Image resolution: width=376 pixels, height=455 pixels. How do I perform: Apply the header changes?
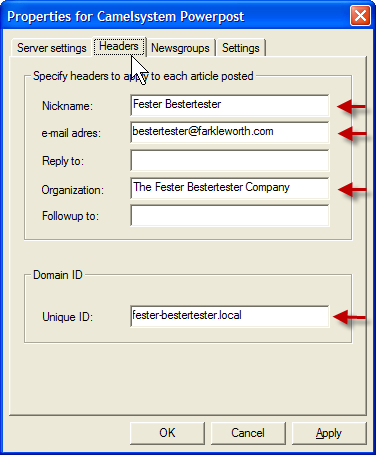click(x=329, y=433)
